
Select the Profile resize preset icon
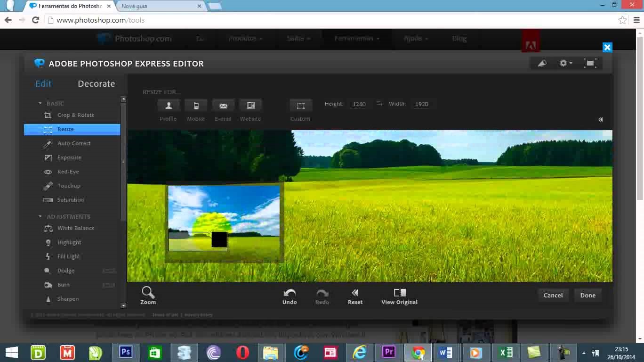tap(169, 106)
